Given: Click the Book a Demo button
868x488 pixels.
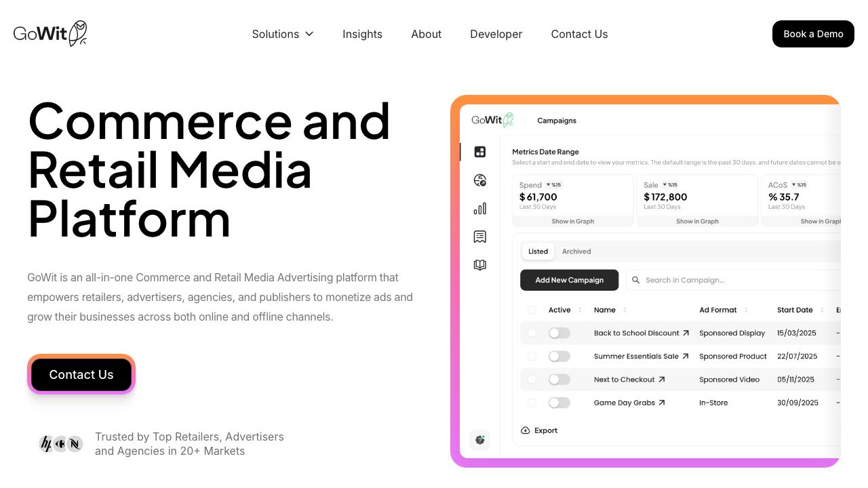Looking at the screenshot, I should 813,34.
